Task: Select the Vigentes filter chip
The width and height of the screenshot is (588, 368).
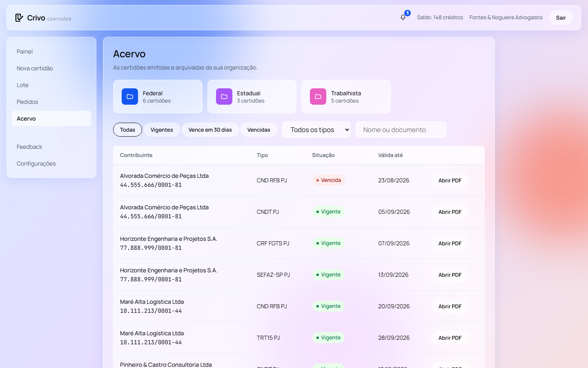Action: pyautogui.click(x=162, y=130)
